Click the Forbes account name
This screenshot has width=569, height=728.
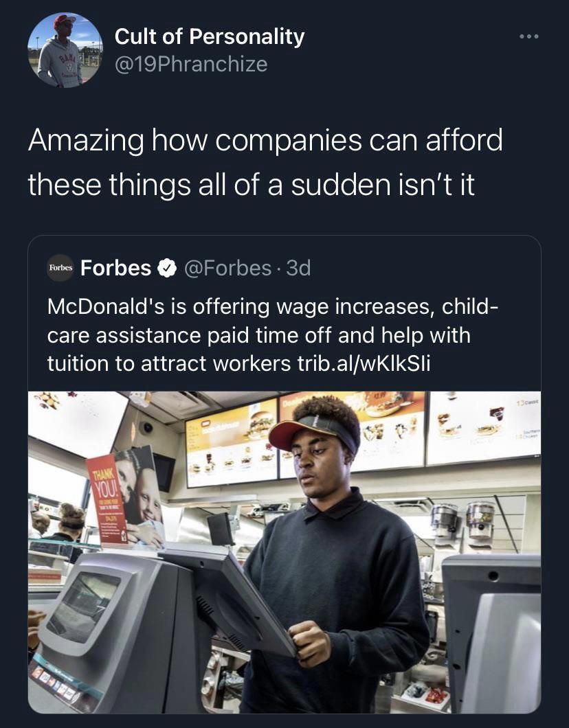115,268
